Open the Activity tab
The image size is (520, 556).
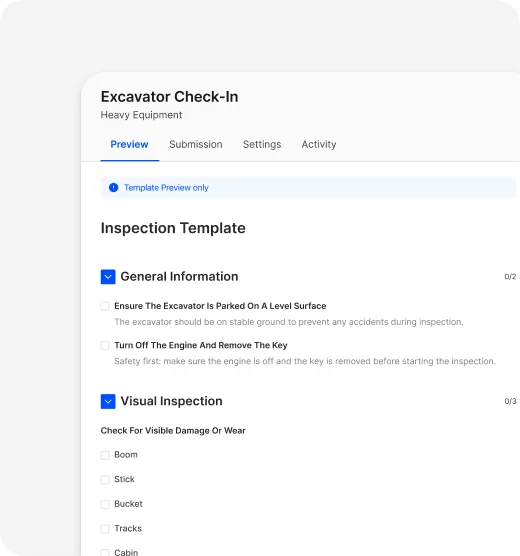pyautogui.click(x=319, y=144)
